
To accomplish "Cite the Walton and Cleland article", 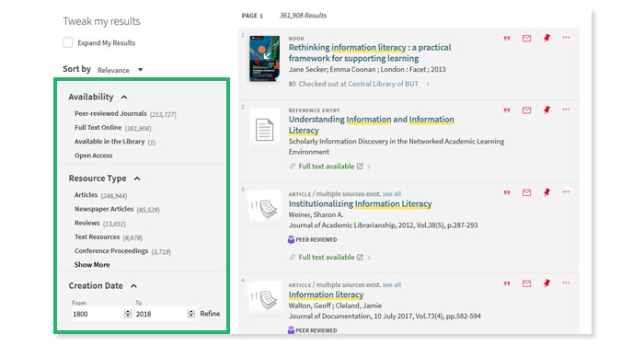I will 507,283.
